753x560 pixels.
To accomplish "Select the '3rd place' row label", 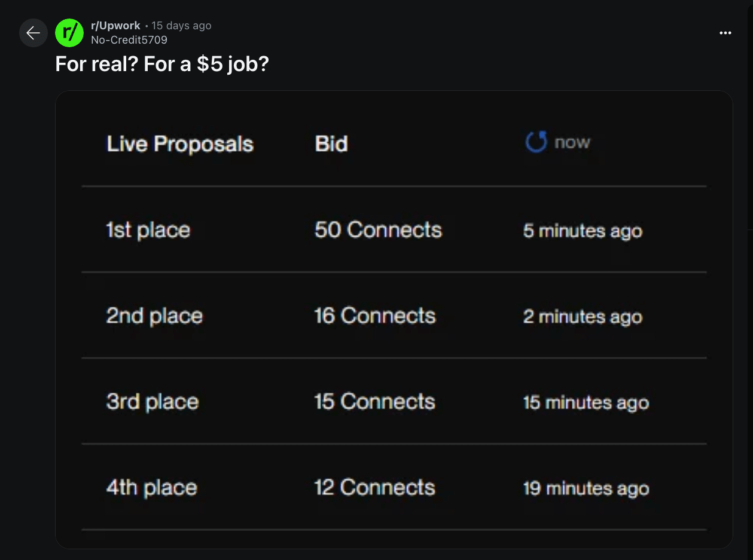I will pyautogui.click(x=152, y=402).
